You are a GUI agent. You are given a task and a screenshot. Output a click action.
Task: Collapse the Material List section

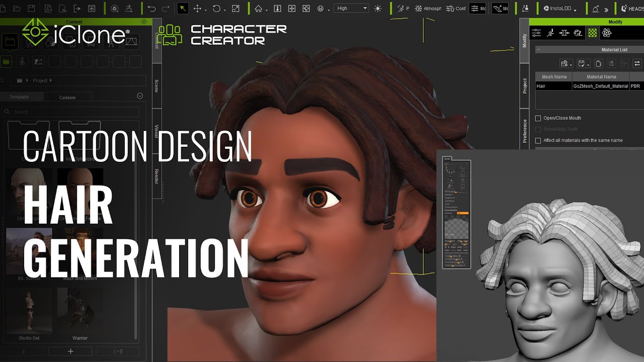(538, 50)
